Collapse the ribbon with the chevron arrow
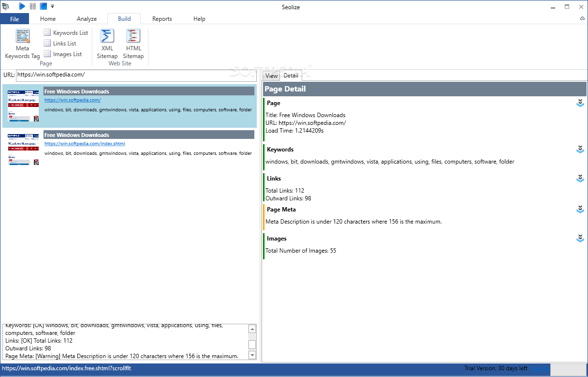The width and height of the screenshot is (588, 377). coord(582,18)
